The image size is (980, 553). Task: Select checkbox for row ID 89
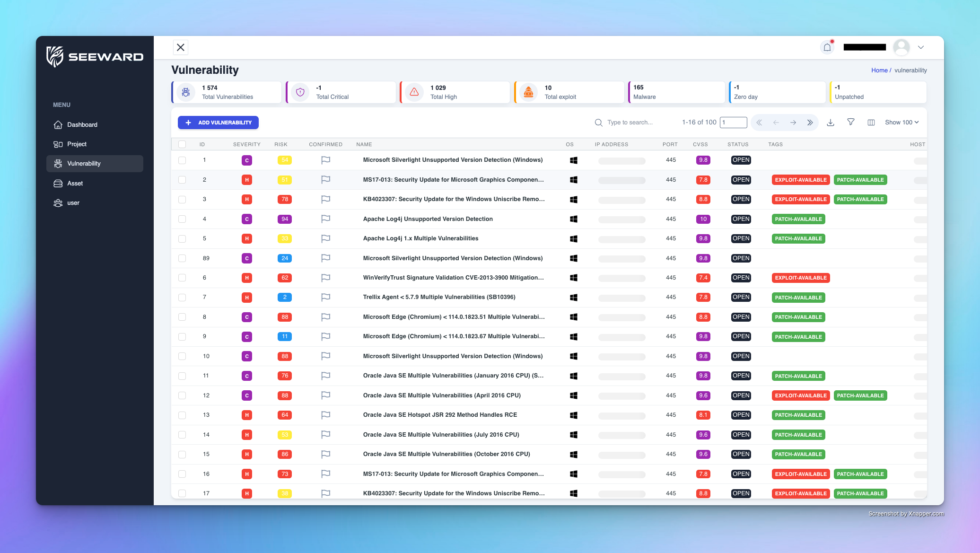[x=182, y=258]
